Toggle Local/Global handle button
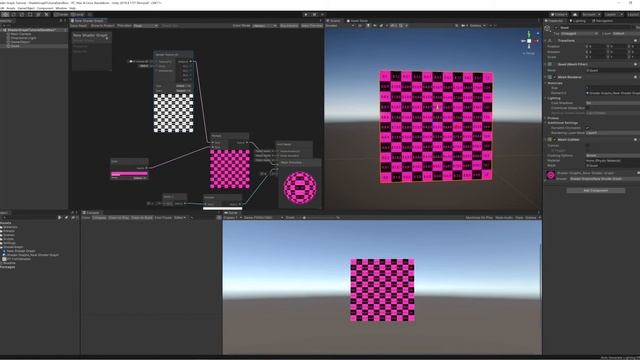 coord(77,15)
